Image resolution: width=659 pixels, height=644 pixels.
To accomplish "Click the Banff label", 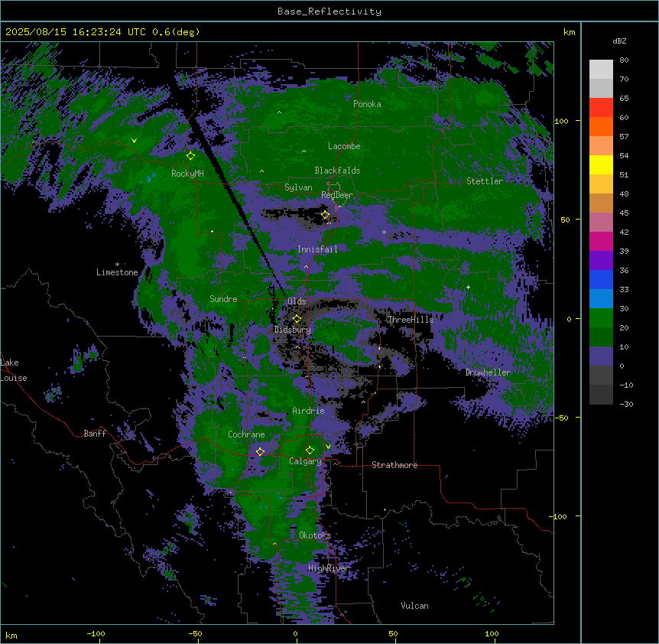I will tap(95, 434).
